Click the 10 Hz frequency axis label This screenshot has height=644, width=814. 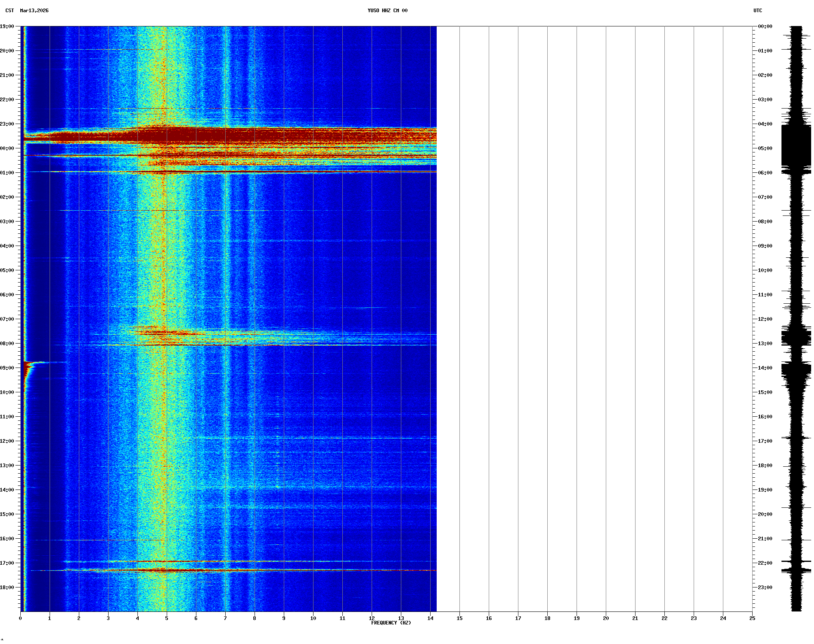[x=313, y=618]
